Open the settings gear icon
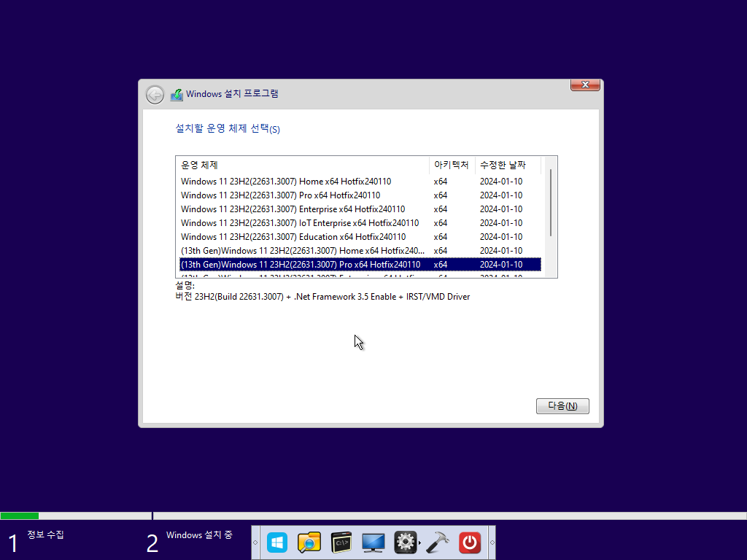 406,542
